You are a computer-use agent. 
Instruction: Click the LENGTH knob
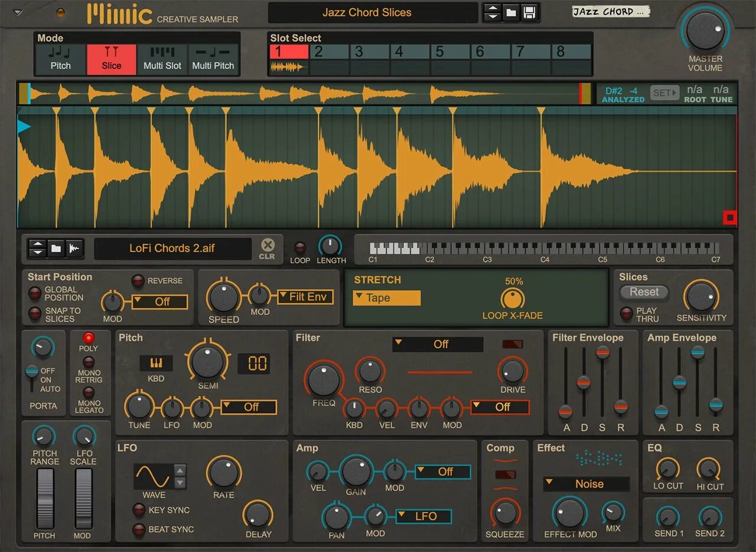(x=330, y=246)
